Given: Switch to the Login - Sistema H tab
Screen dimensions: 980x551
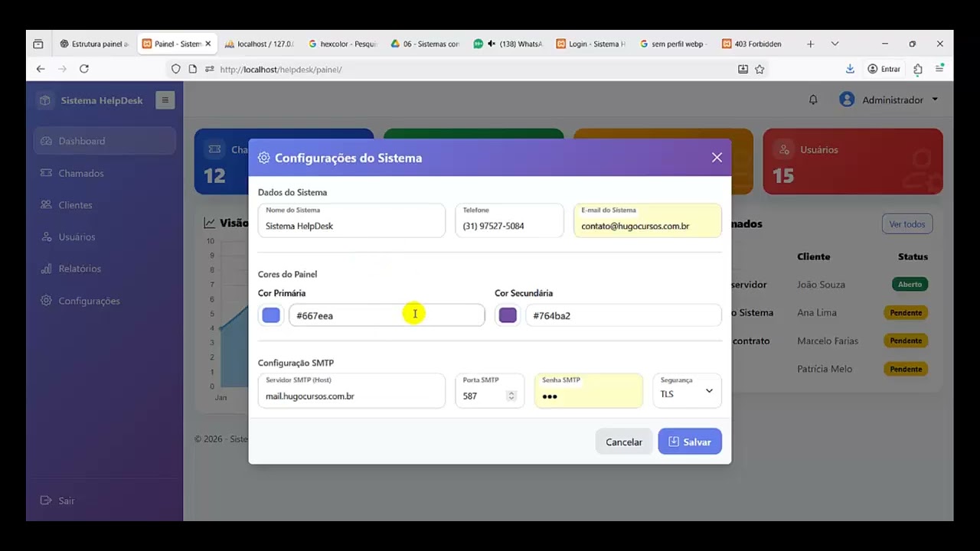Looking at the screenshot, I should pos(590,44).
